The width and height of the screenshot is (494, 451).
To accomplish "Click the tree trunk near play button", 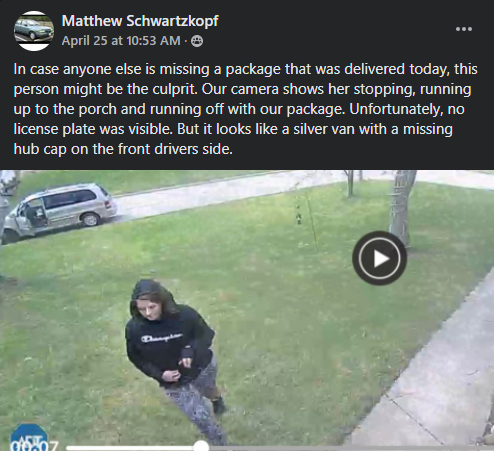I will [403, 205].
